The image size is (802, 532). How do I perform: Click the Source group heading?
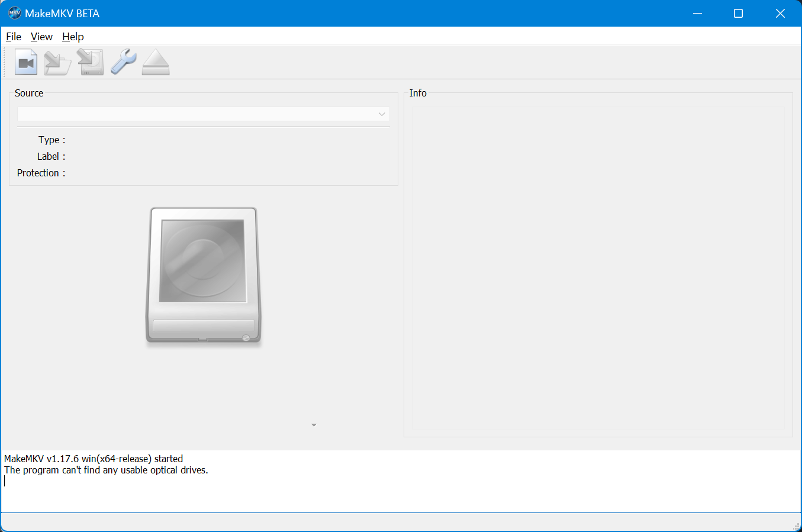click(x=29, y=93)
